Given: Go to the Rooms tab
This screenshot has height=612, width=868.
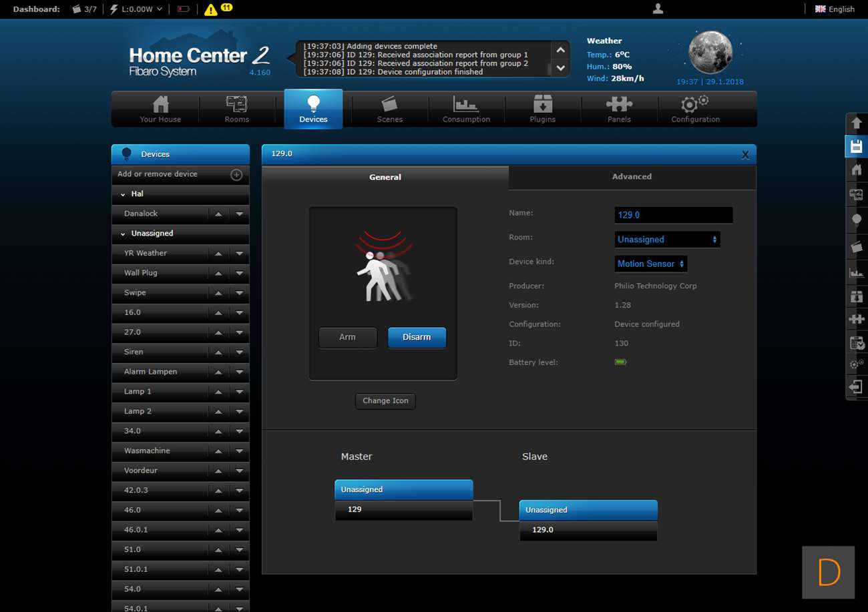Looking at the screenshot, I should click(x=237, y=109).
